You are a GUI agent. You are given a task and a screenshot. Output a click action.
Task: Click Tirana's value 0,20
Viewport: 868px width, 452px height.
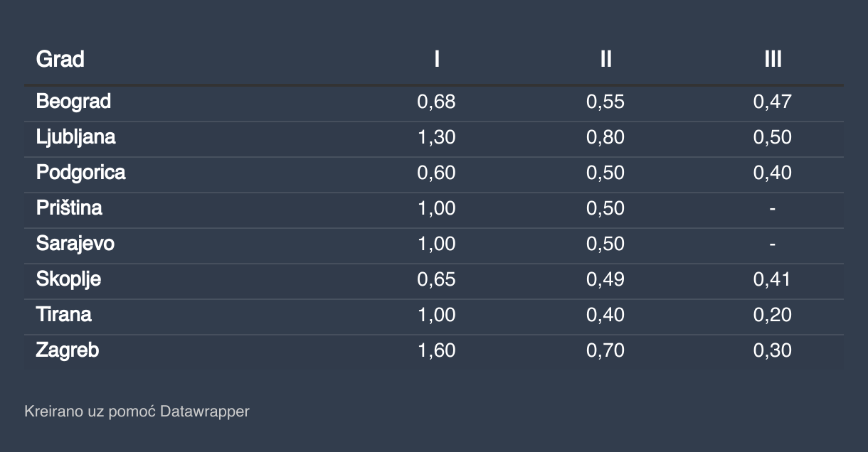(x=773, y=315)
